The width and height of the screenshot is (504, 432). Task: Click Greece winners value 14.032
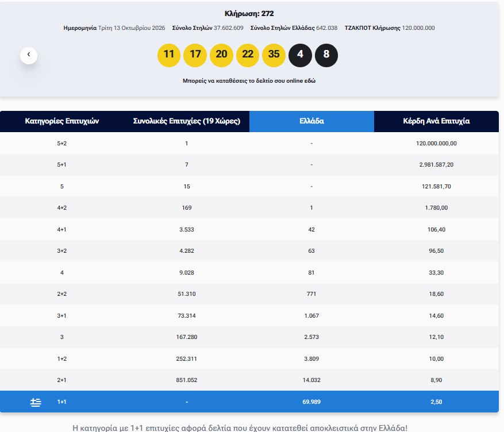tap(311, 380)
